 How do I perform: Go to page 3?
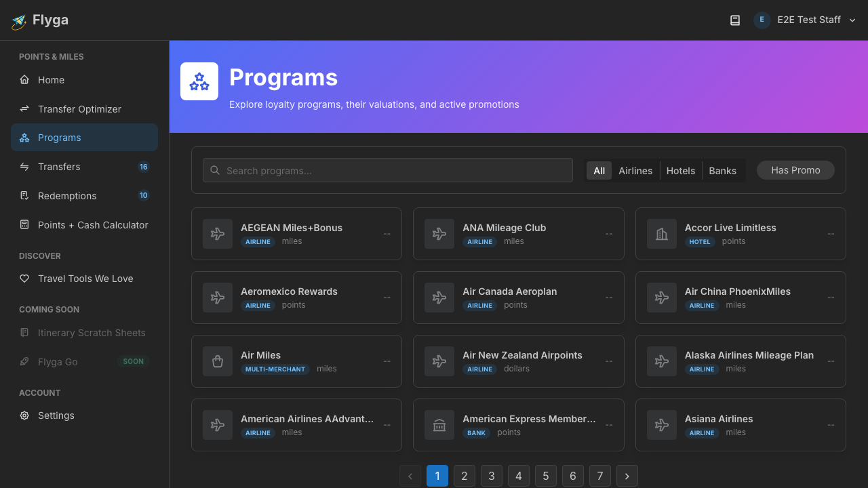click(492, 476)
